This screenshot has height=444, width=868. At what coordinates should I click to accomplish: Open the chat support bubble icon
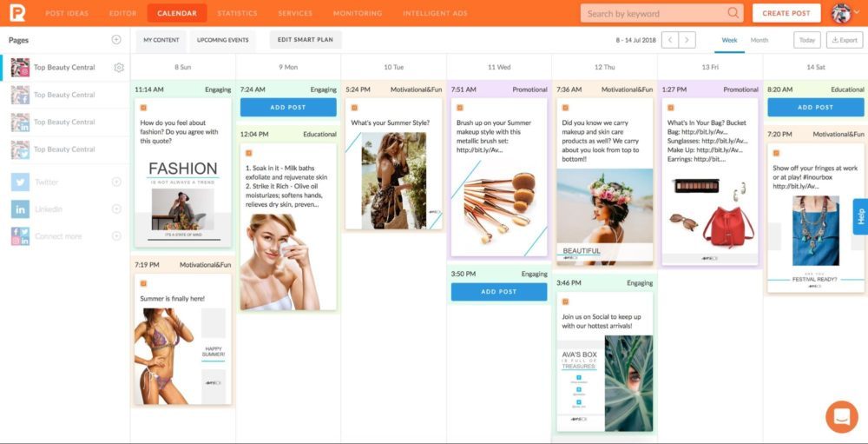(841, 417)
